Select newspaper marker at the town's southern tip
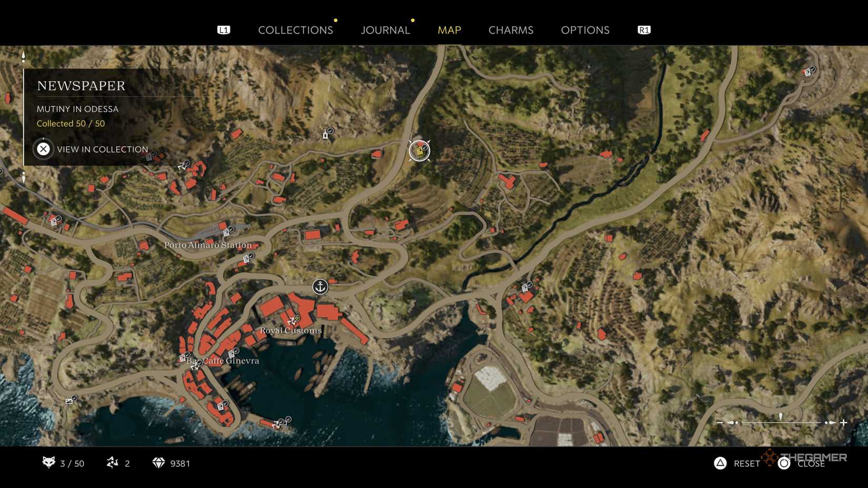 [222, 405]
